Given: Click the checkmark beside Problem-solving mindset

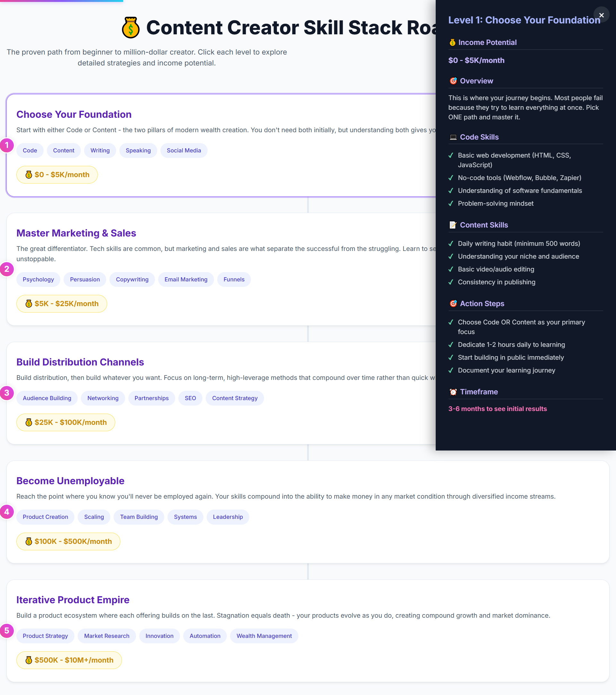Looking at the screenshot, I should point(451,203).
